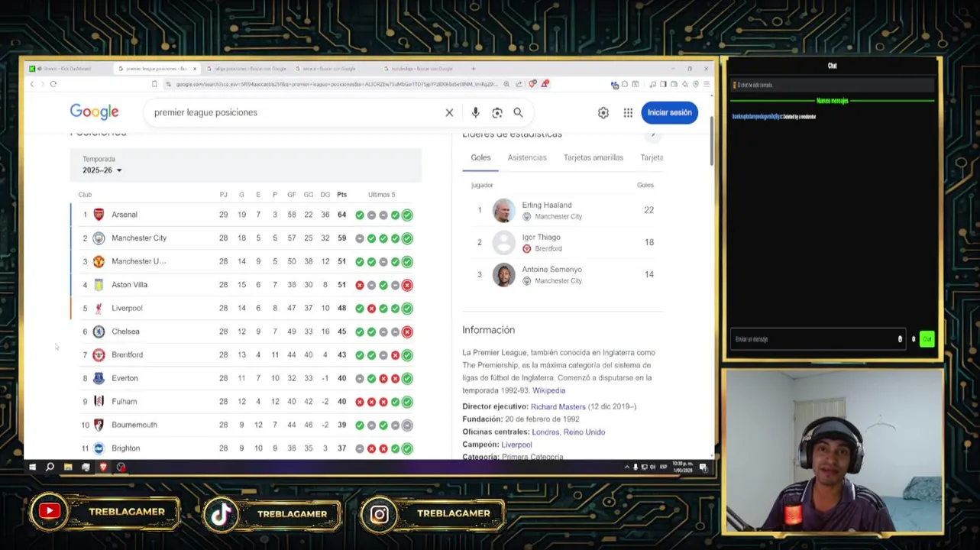Click the magnifier search icon in Google search bar
The image size is (980, 550).
pos(518,112)
